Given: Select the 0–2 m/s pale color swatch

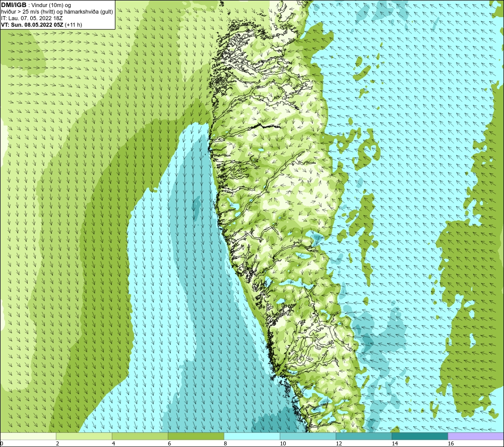Looking at the screenshot, I should pos(28,436).
